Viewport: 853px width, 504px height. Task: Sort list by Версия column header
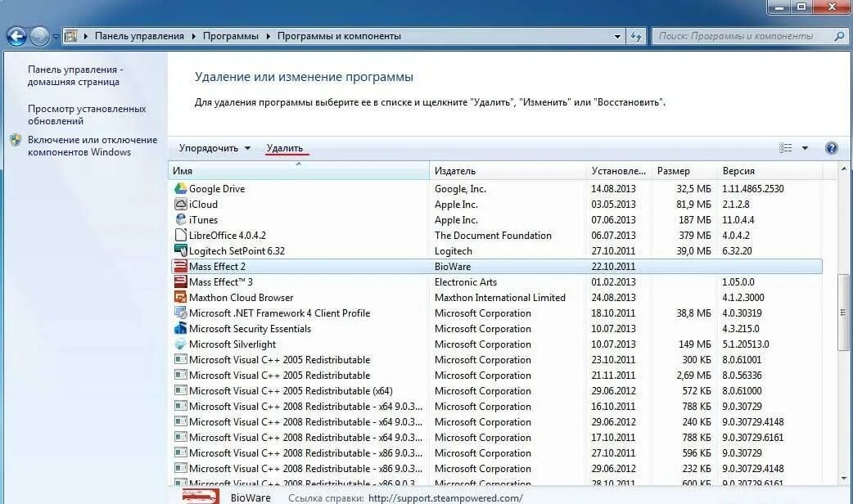[770, 171]
